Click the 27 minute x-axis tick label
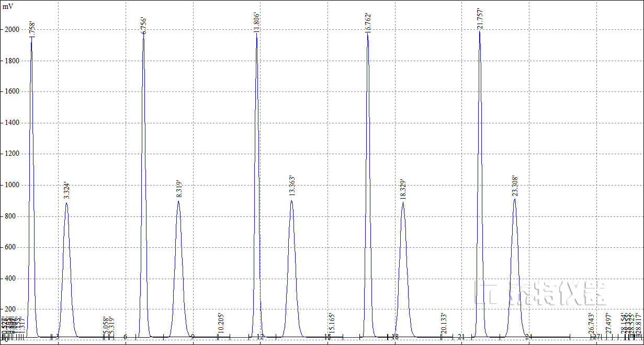Viewport: 644px width, 345px height. pyautogui.click(x=596, y=338)
